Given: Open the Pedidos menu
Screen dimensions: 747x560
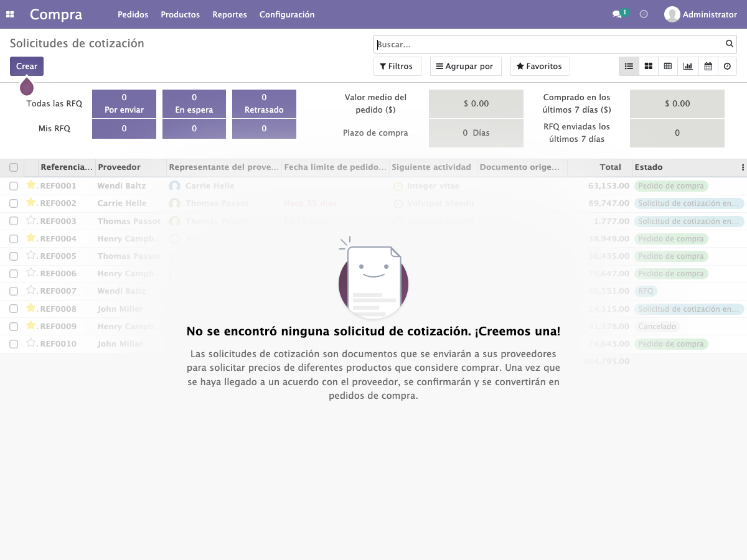Looking at the screenshot, I should (133, 14).
